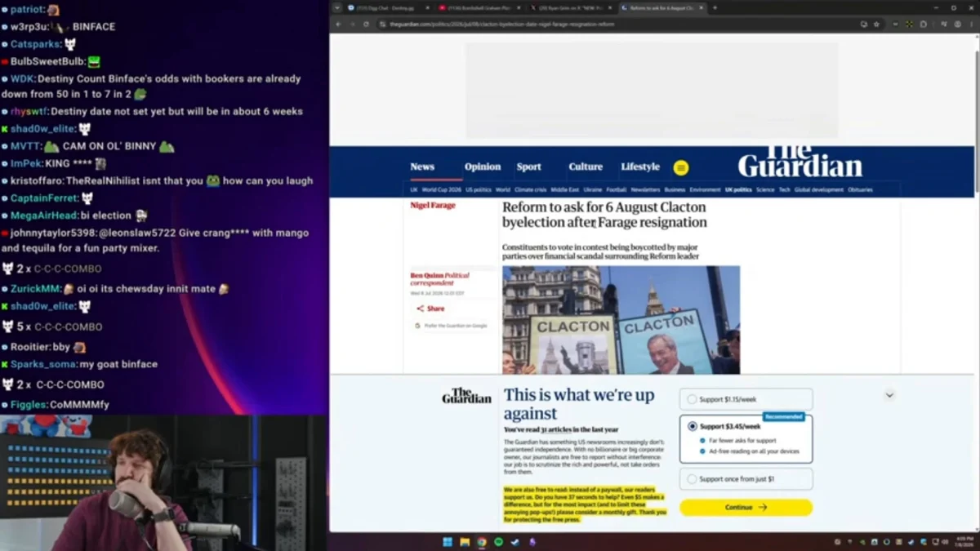Open US politics in the subnav
The width and height of the screenshot is (980, 551).
479,189
